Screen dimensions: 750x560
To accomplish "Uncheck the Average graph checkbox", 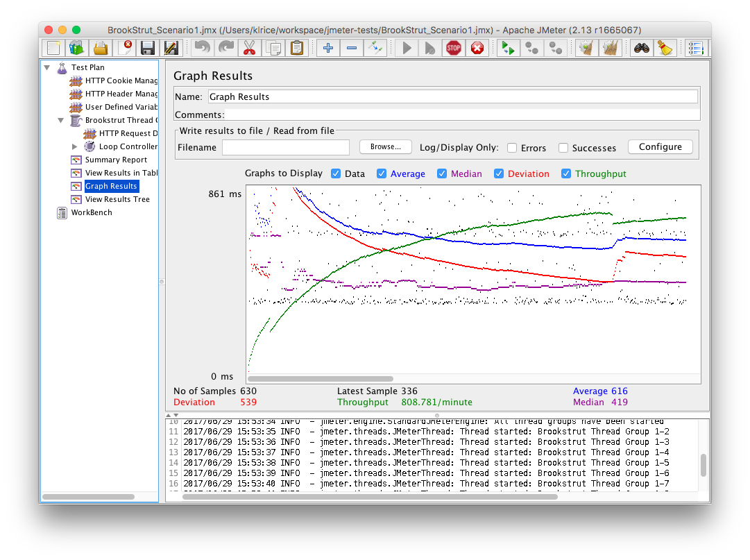I will point(381,173).
